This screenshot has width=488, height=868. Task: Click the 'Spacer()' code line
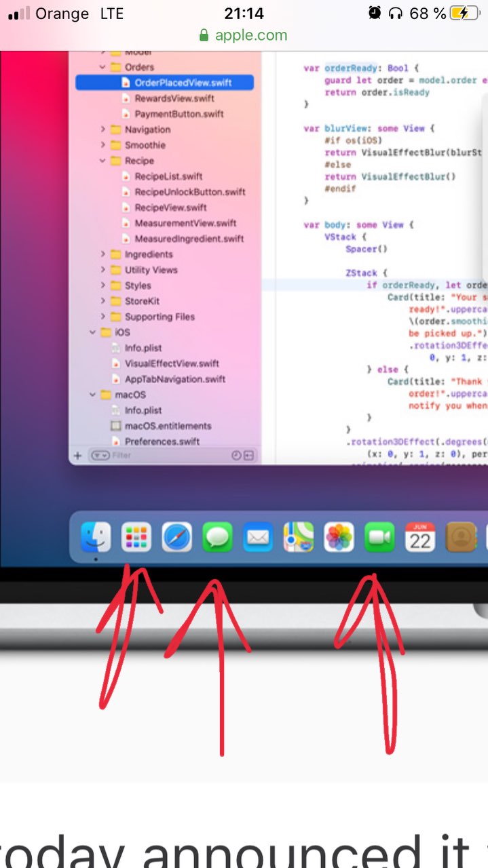[366, 249]
